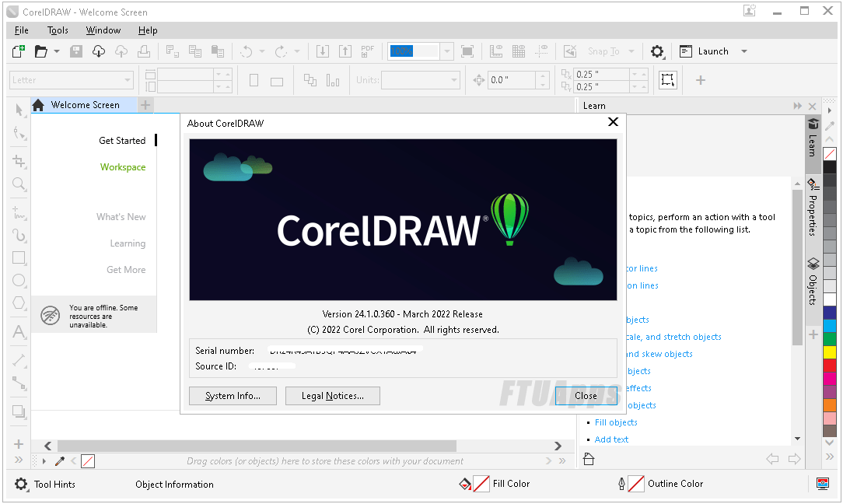843x504 pixels.
Task: Click the Export icon
Action: point(345,51)
